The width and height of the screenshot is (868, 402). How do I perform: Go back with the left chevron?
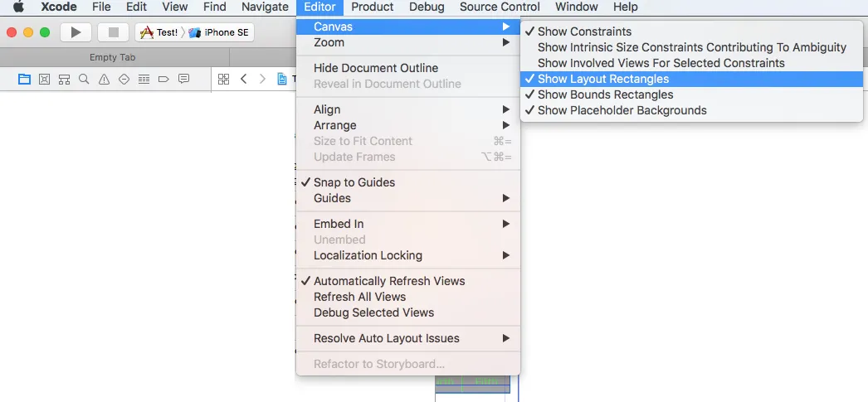(x=244, y=79)
